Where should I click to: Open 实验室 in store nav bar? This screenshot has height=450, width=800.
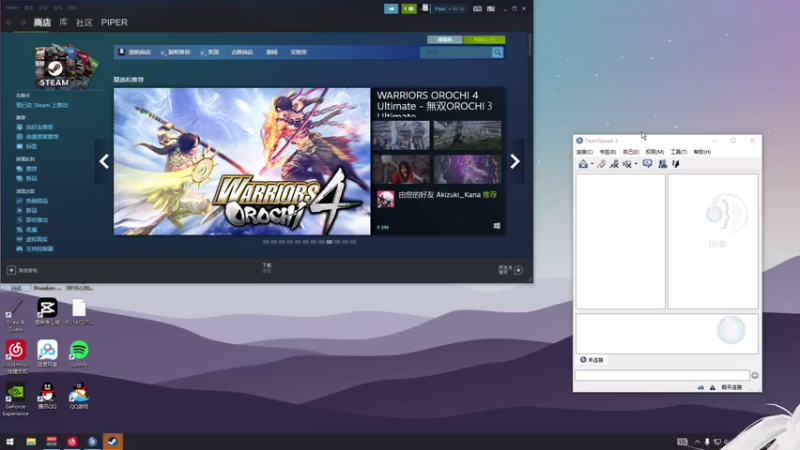click(x=298, y=52)
